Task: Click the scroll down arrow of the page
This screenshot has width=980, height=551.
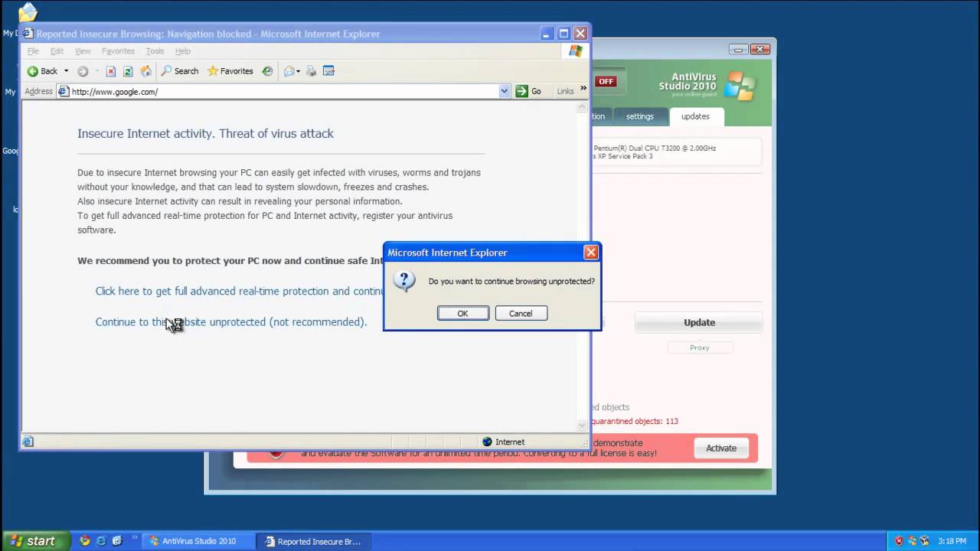Action: point(582,425)
